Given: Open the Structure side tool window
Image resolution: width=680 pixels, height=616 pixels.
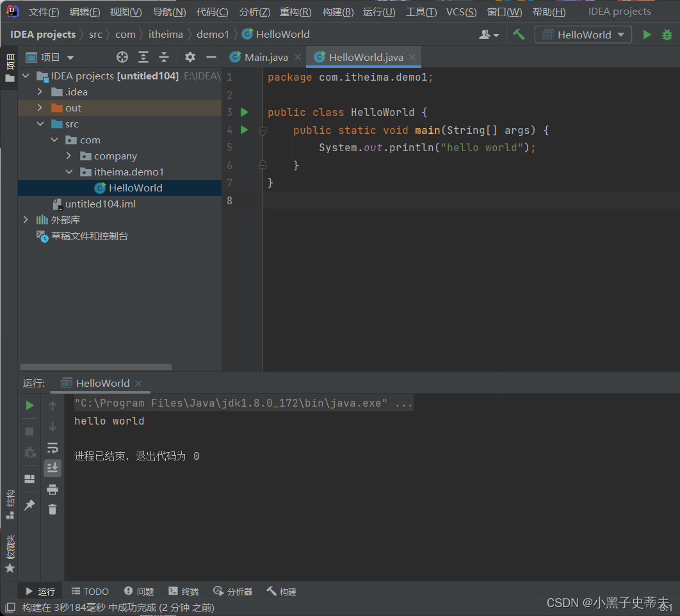Looking at the screenshot, I should click(x=10, y=505).
